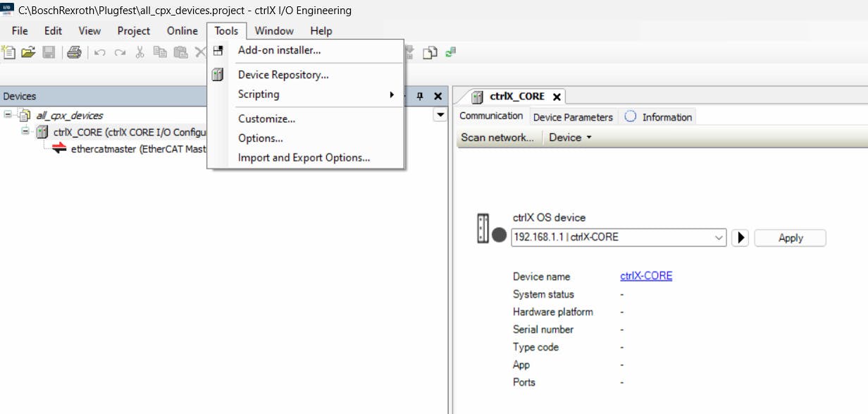This screenshot has width=868, height=414.
Task: Close the Devices panel with X
Action: click(438, 96)
